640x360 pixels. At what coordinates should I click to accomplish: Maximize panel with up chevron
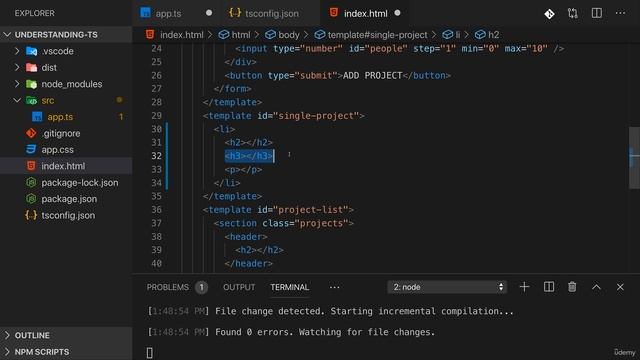596,287
